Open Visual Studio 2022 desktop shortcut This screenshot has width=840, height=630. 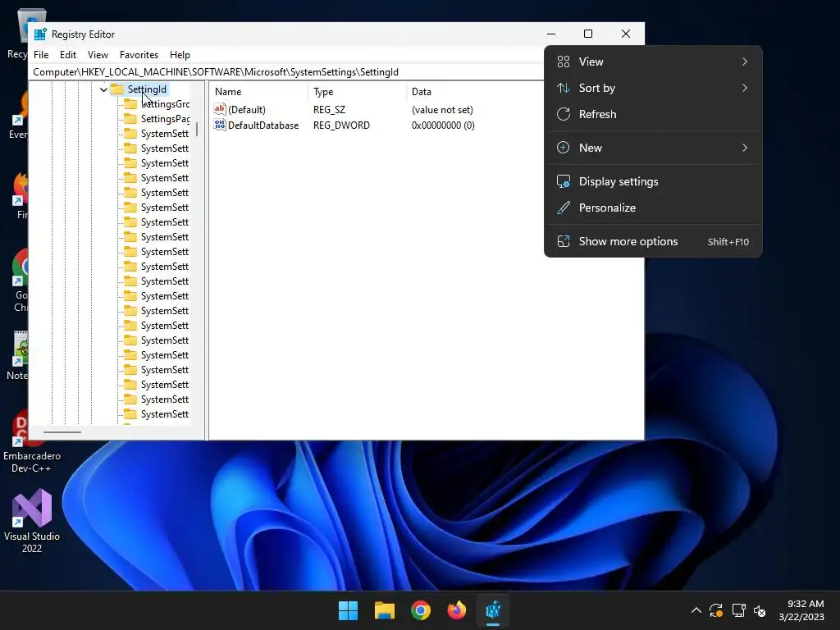point(32,521)
